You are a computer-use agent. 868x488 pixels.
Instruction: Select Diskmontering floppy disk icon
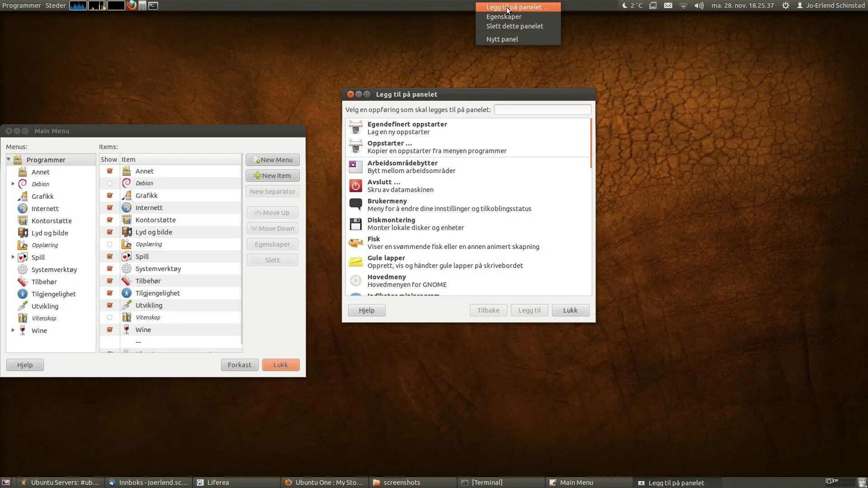pos(356,224)
